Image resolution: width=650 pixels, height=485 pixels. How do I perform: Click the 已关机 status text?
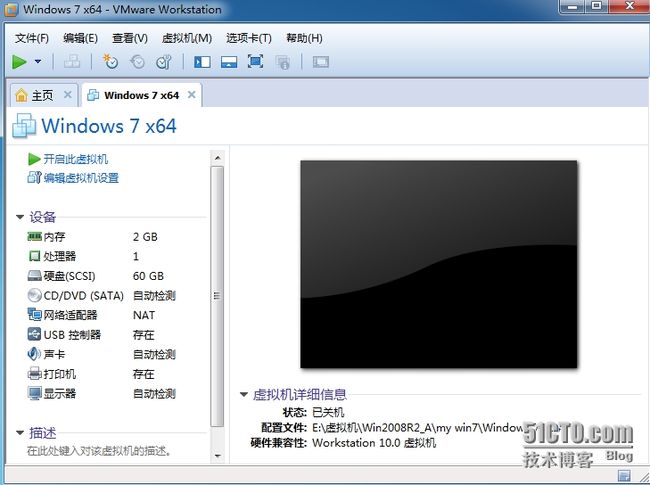point(328,412)
